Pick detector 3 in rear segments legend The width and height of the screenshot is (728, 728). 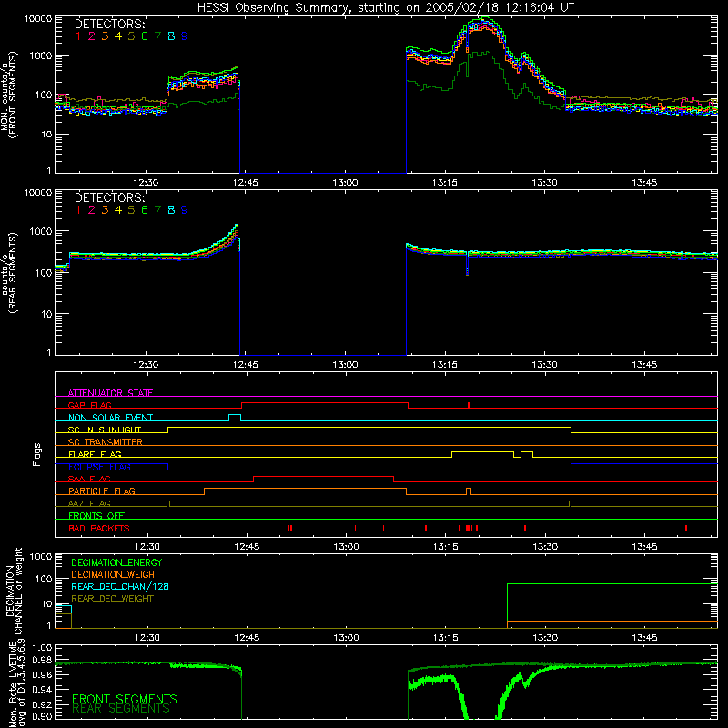pos(105,210)
